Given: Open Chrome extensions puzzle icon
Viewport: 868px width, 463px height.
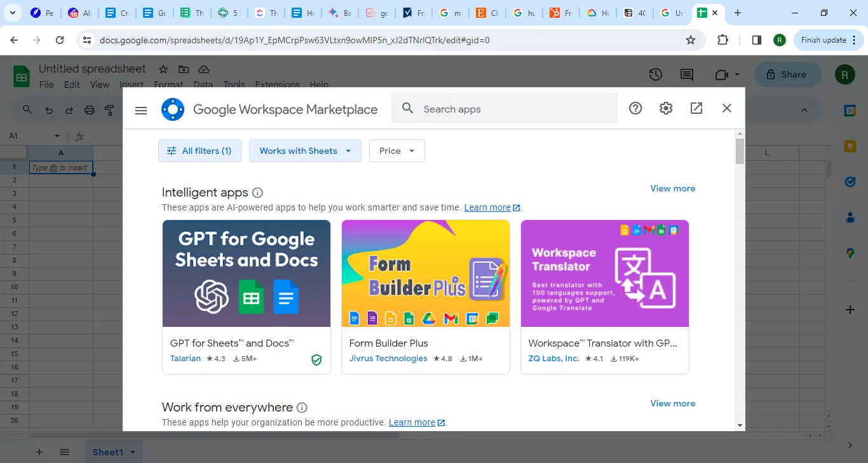Looking at the screenshot, I should [x=723, y=40].
